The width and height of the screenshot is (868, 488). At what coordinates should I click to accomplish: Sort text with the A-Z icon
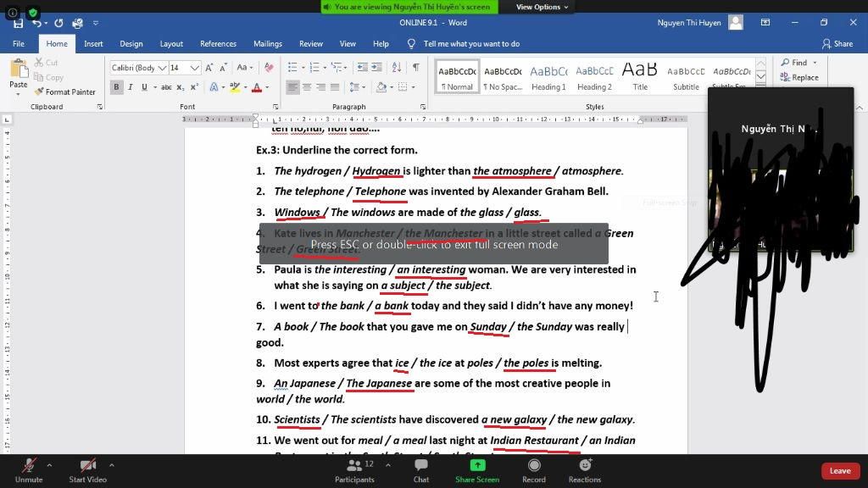tap(397, 68)
